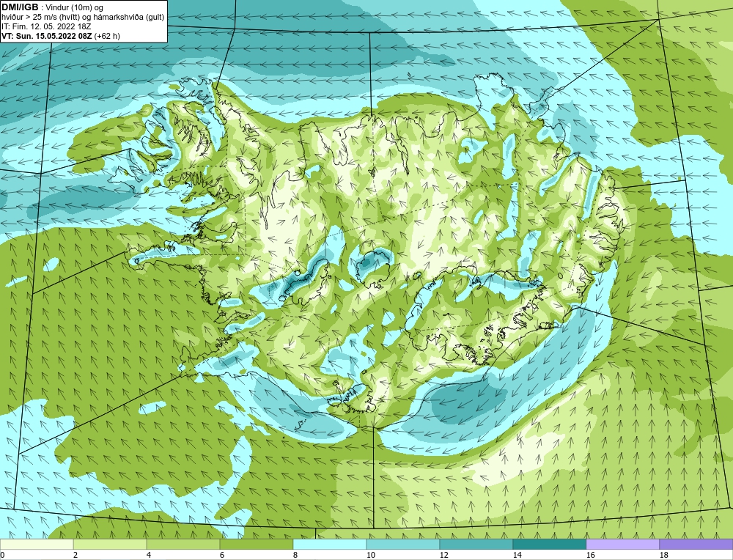
Task: Click the legend label '6'
Action: click(x=222, y=555)
